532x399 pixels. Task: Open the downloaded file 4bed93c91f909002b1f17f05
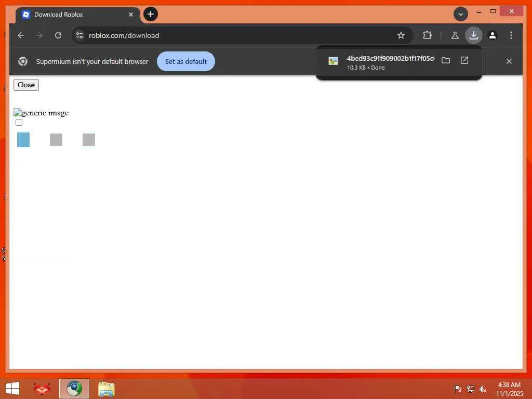click(x=390, y=58)
